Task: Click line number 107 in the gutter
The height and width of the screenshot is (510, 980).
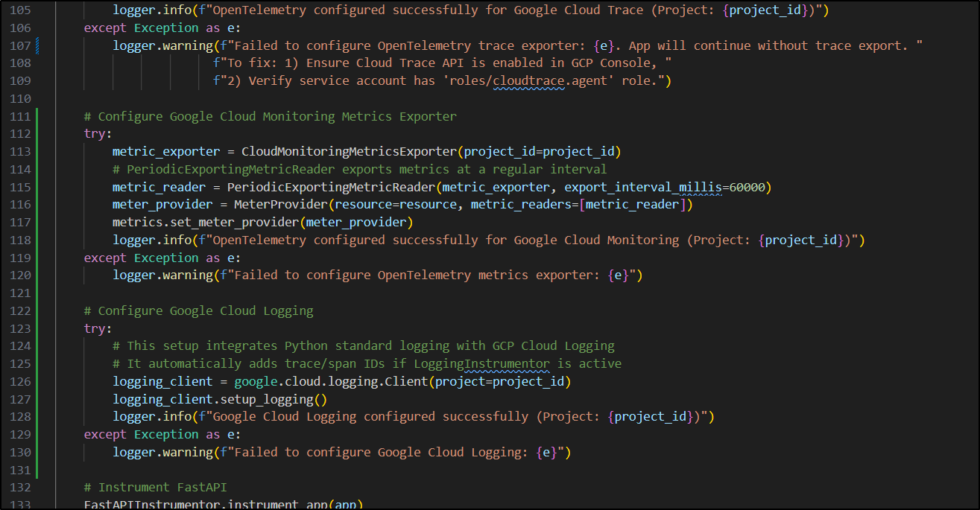Action: tap(20, 45)
